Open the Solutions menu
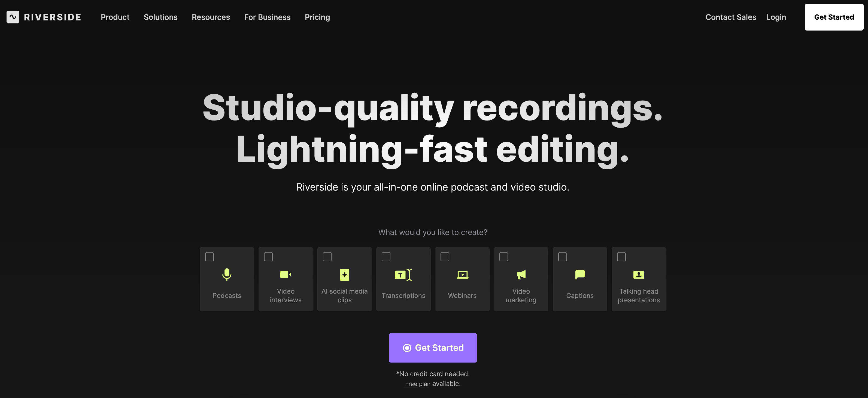 point(160,17)
